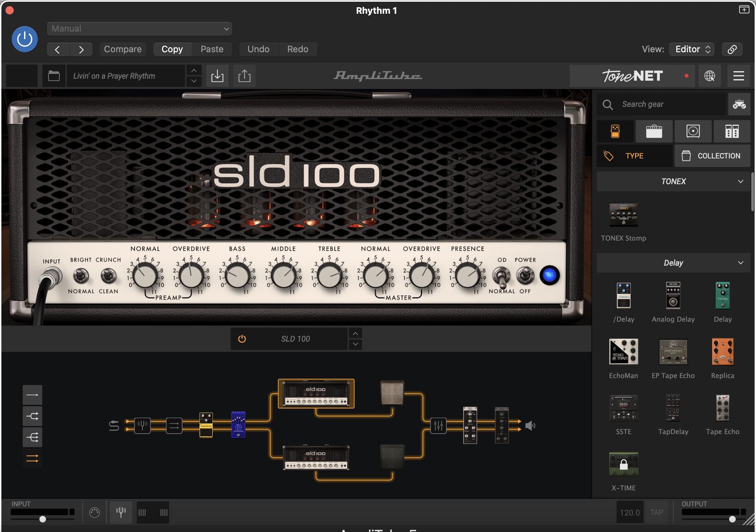Select the Rack effects gear category
Image resolution: width=756 pixels, height=532 pixels.
click(732, 131)
